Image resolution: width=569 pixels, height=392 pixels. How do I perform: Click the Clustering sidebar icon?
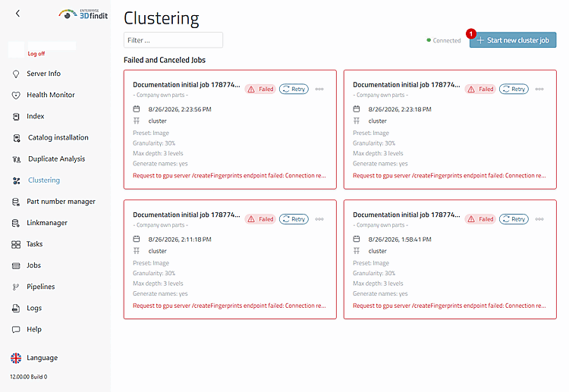click(17, 180)
